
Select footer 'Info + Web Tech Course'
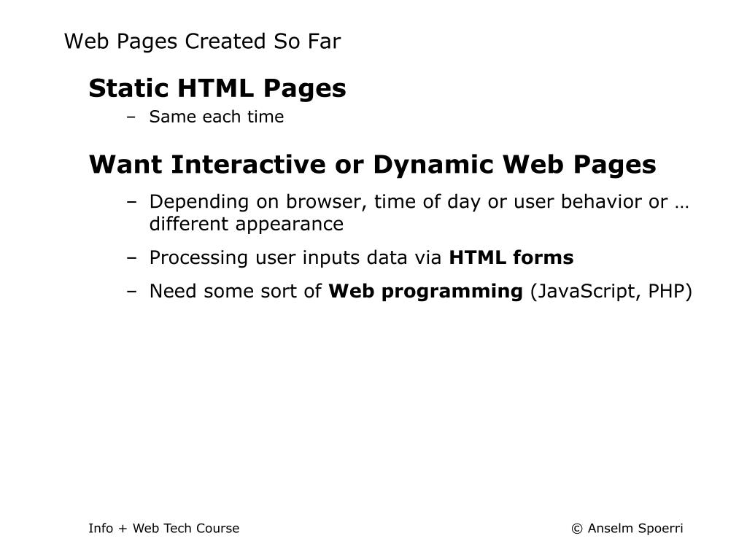pyautogui.click(x=164, y=529)
